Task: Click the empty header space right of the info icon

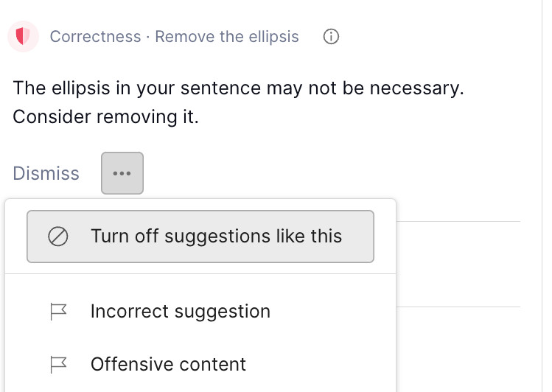Action: point(436,37)
